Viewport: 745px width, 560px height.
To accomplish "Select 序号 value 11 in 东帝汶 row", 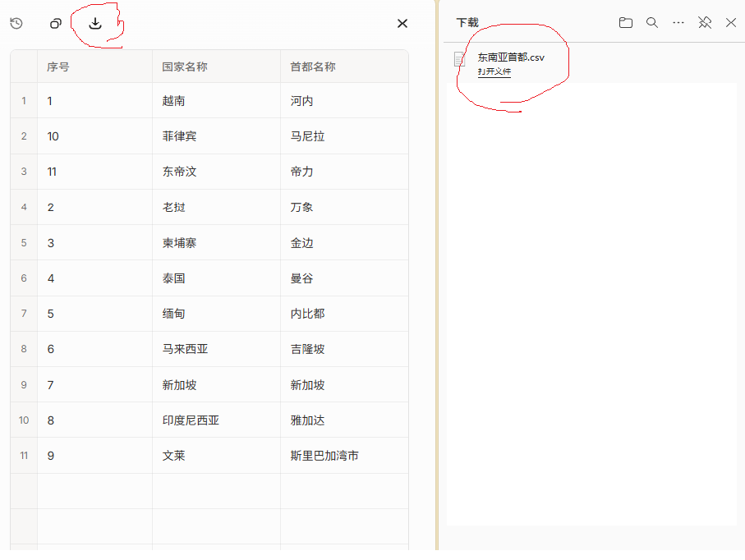I will [x=94, y=172].
